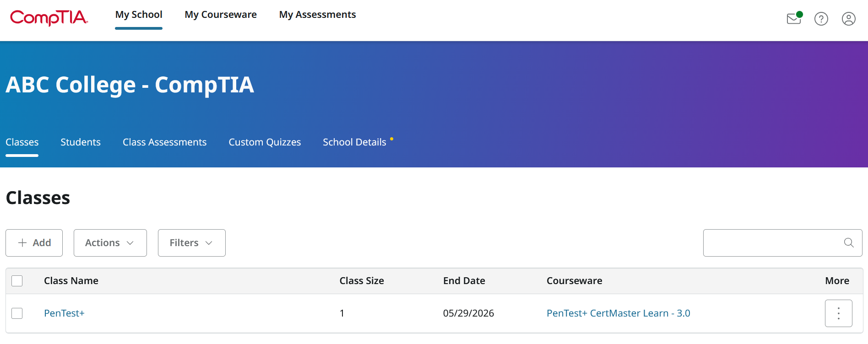Image resolution: width=868 pixels, height=344 pixels.
Task: Open the PenTest+ class link
Action: [64, 313]
